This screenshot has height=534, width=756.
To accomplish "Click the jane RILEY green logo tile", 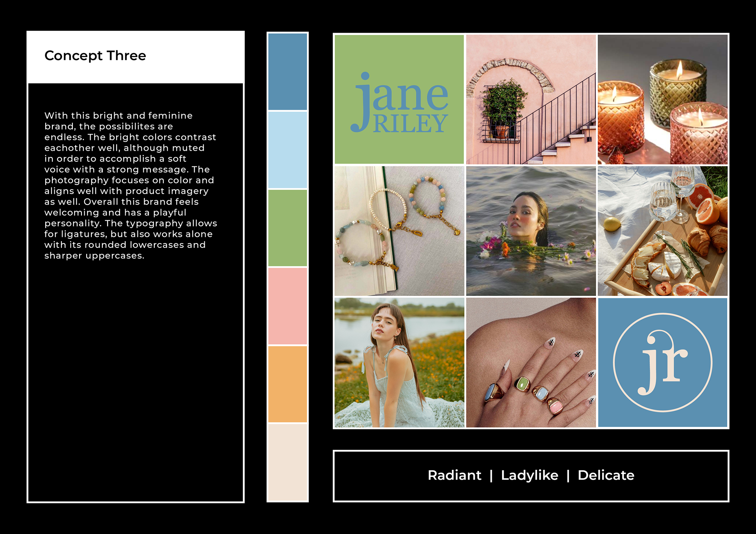I will (x=399, y=99).
